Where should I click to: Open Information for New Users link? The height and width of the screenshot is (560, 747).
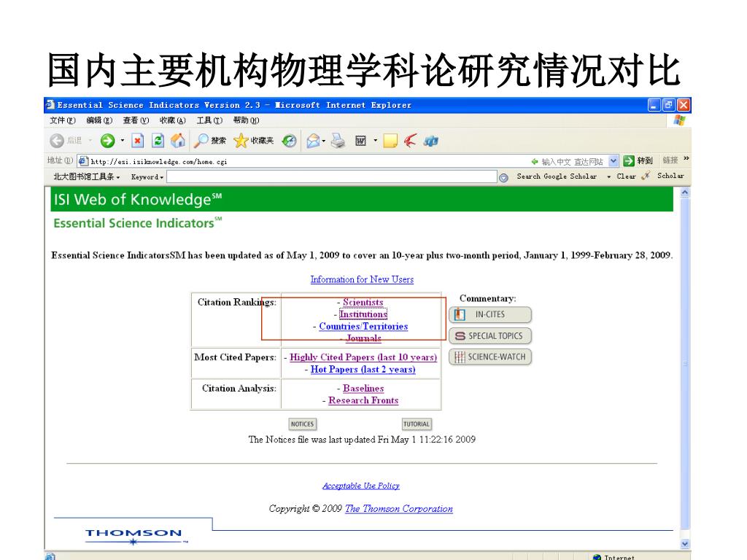tap(362, 279)
